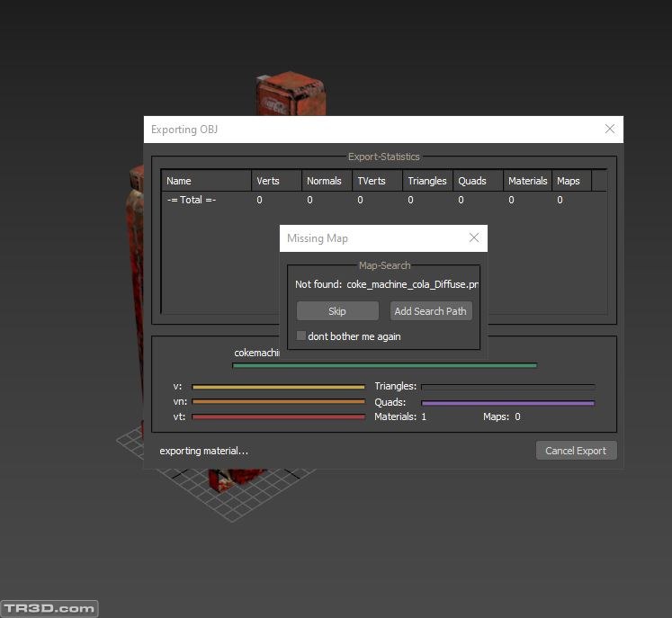Click the Triangles column header
672x618 pixels.
(426, 181)
